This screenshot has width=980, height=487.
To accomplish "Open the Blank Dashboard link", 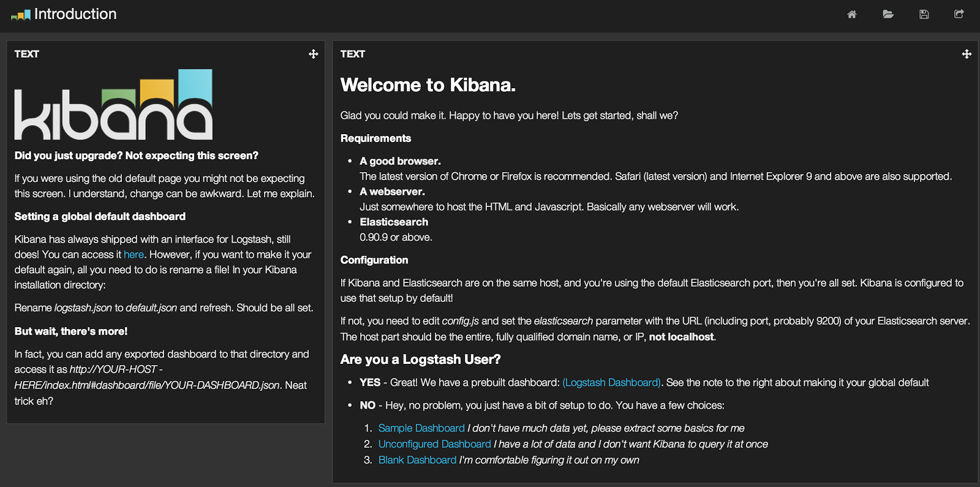I will coord(417,460).
